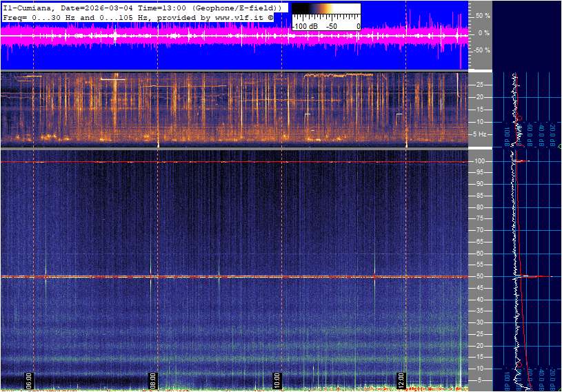Click the I1-Cumiana date header text
This screenshot has height=392, width=562.
pos(138,6)
